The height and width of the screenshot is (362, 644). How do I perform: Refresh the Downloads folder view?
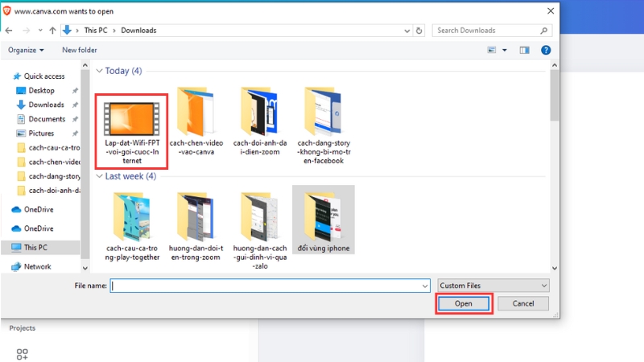(419, 31)
